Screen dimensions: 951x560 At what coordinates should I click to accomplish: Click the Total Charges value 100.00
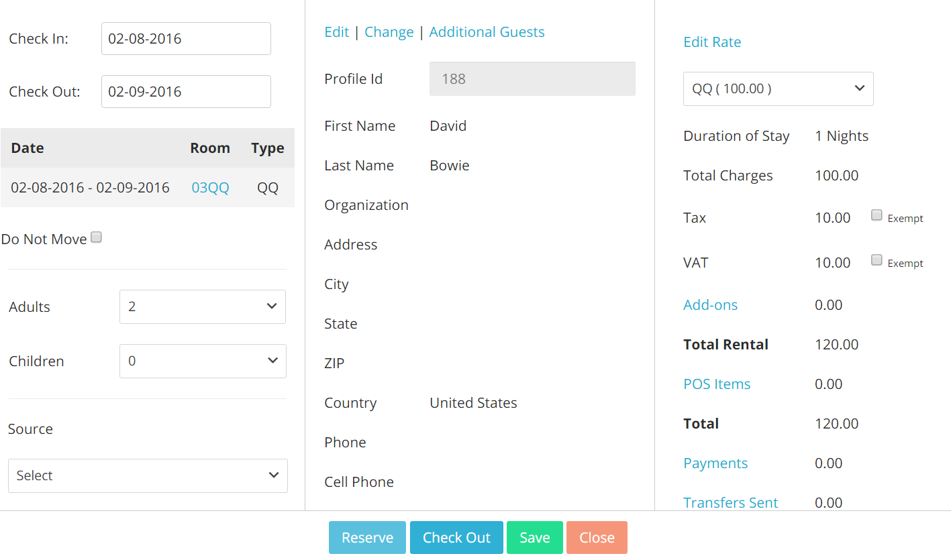pyautogui.click(x=837, y=176)
